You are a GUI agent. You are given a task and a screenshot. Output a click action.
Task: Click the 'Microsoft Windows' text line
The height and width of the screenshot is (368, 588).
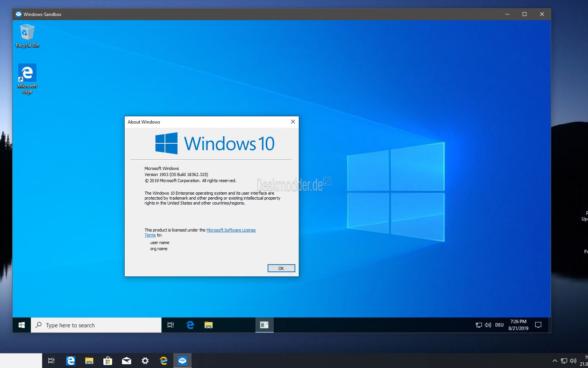[x=162, y=168]
